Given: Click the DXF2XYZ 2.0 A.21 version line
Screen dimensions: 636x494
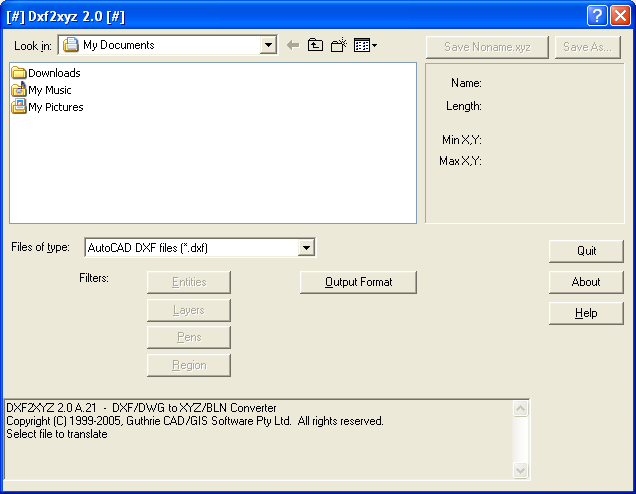Looking at the screenshot, I should [141, 408].
